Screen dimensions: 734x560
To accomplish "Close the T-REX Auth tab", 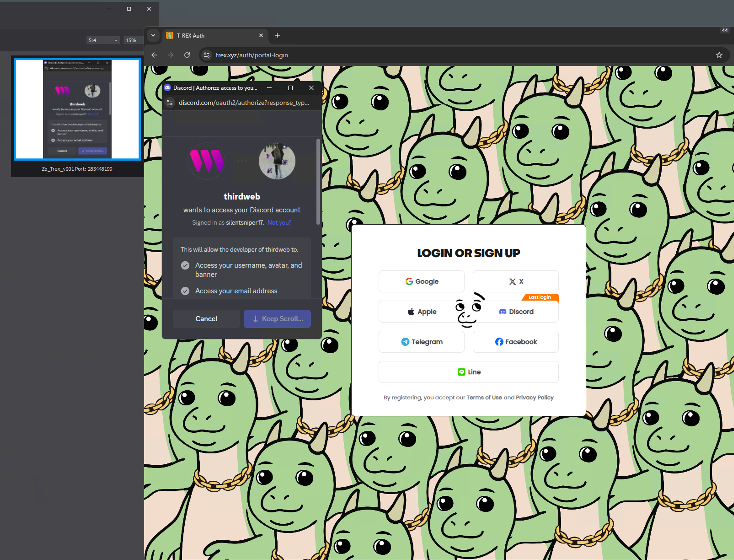I will [261, 35].
